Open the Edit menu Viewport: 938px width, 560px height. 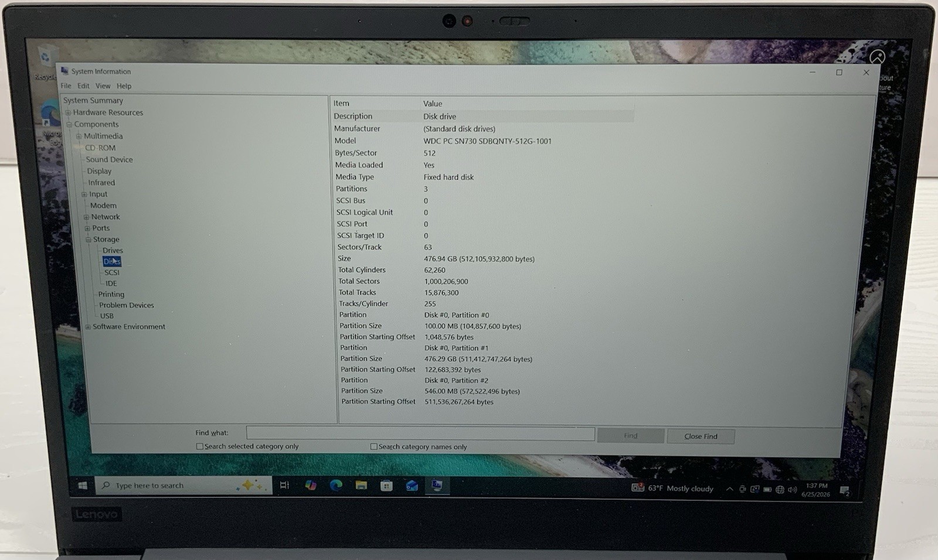(83, 86)
